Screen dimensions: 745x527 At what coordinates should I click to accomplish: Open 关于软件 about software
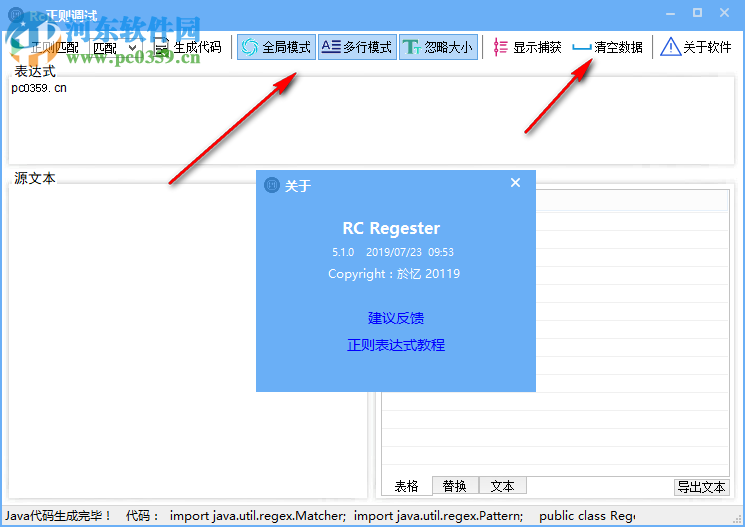696,47
